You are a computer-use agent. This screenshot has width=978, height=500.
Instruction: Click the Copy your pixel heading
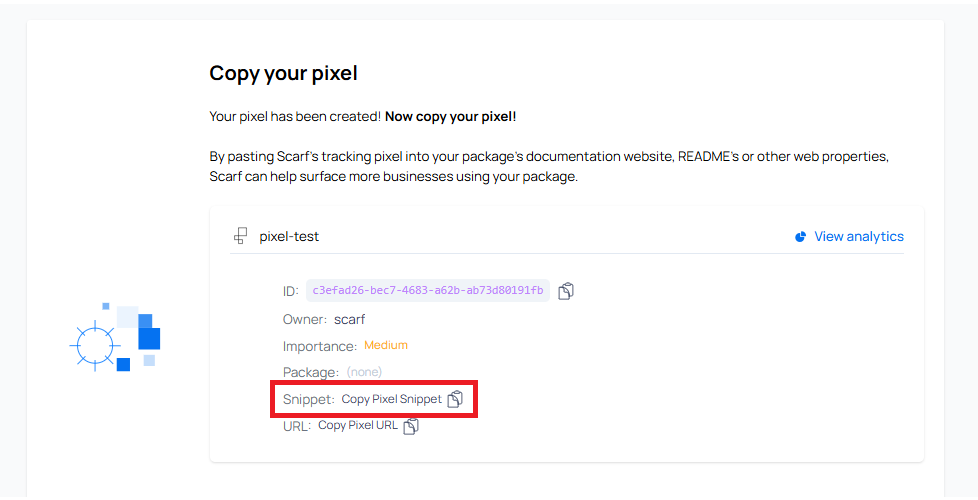[283, 73]
